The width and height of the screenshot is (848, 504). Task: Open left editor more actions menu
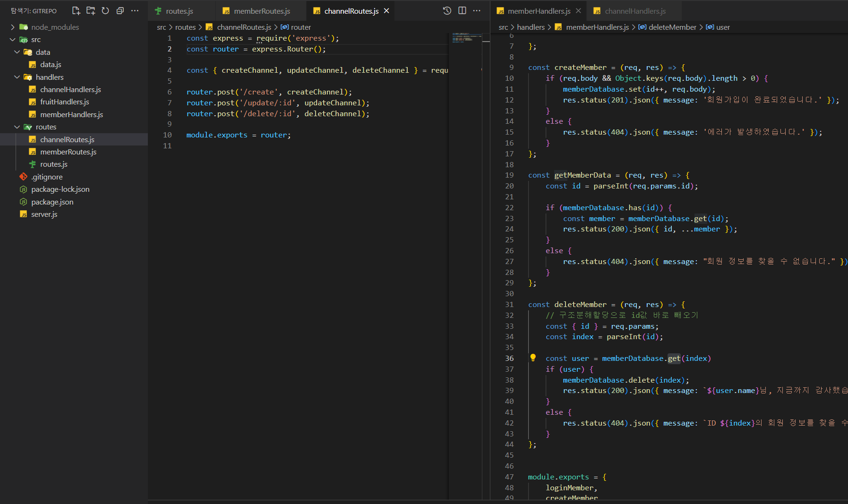(477, 10)
